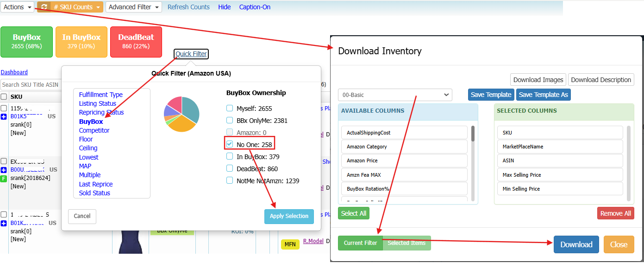
Task: Click the blue plus icon on third SKU row
Action: pos(4,224)
